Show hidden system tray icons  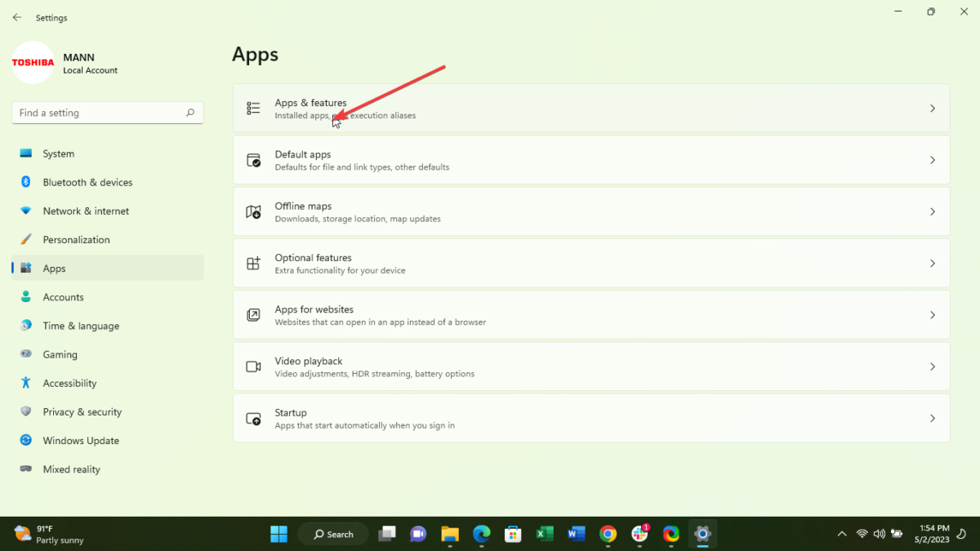click(842, 534)
